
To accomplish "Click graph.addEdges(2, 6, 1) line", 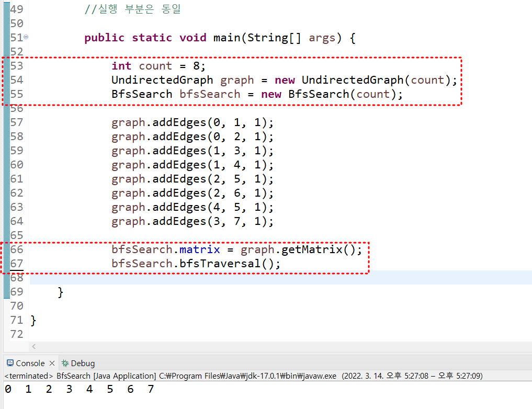I will [x=193, y=193].
